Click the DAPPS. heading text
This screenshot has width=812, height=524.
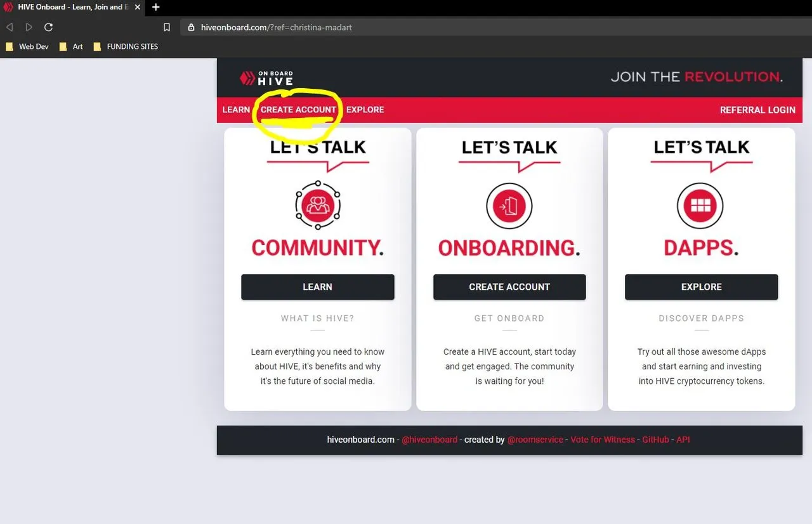pos(701,247)
